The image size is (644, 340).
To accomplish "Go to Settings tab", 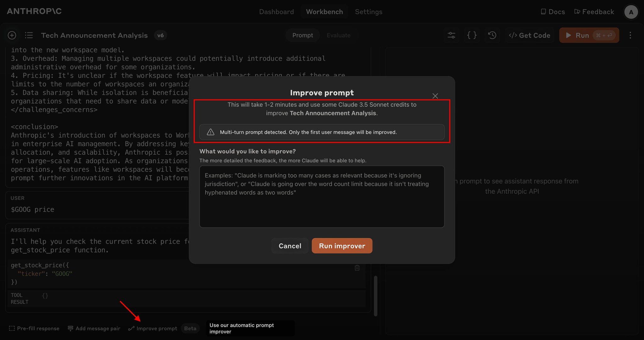I will coord(369,12).
